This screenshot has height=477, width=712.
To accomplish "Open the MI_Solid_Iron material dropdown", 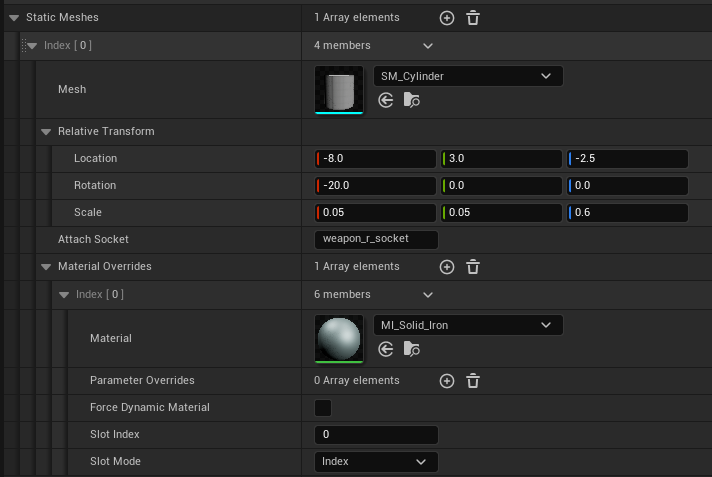I will [x=468, y=325].
